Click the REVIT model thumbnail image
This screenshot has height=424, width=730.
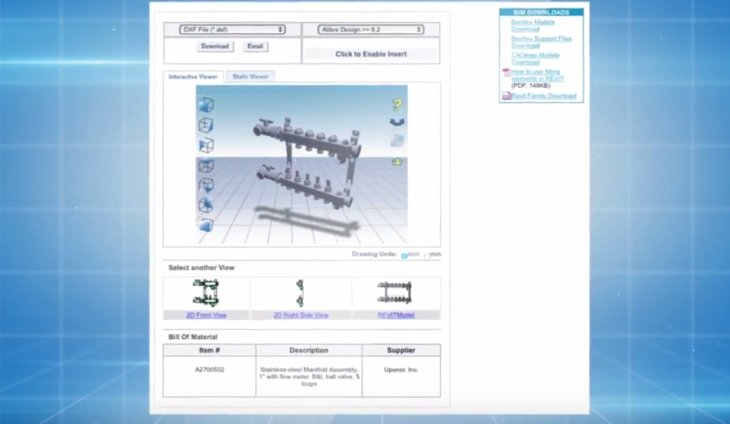(x=395, y=292)
